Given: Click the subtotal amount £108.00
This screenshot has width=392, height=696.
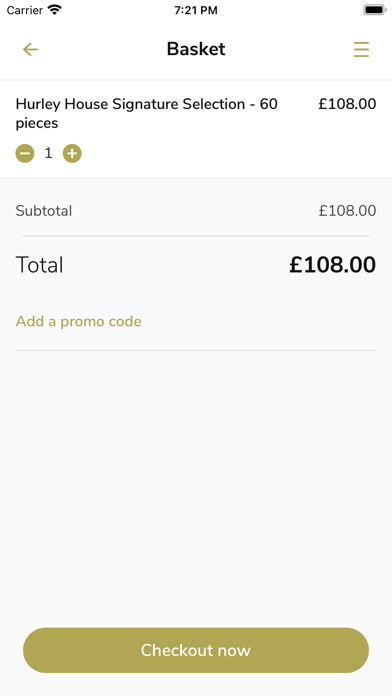Looking at the screenshot, I should point(347,210).
